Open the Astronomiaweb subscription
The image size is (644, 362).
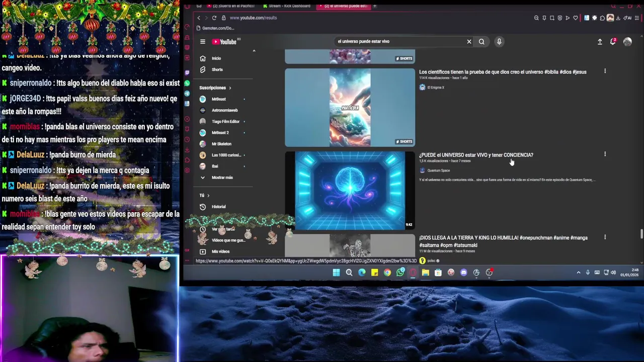click(x=224, y=110)
